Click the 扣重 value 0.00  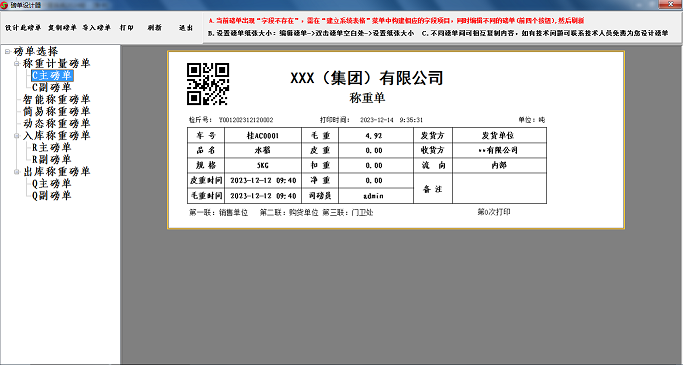pos(375,166)
